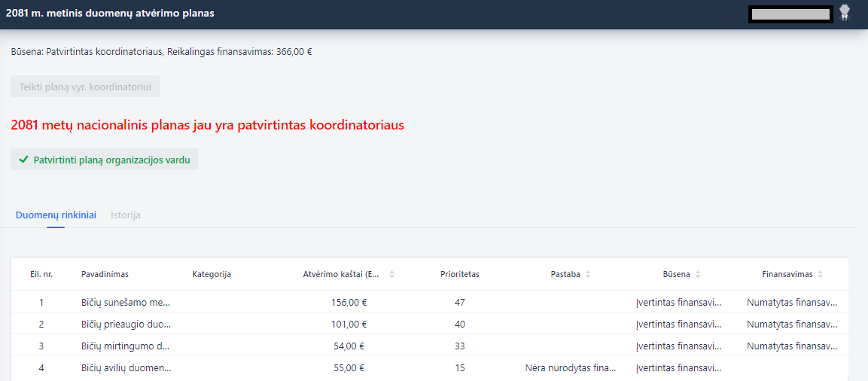Click the Kategorija column header

pyautogui.click(x=212, y=274)
